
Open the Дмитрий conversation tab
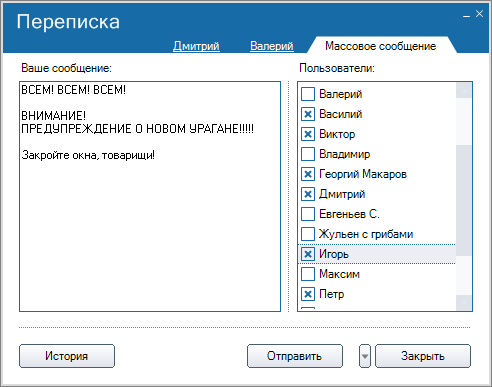pyautogui.click(x=196, y=46)
